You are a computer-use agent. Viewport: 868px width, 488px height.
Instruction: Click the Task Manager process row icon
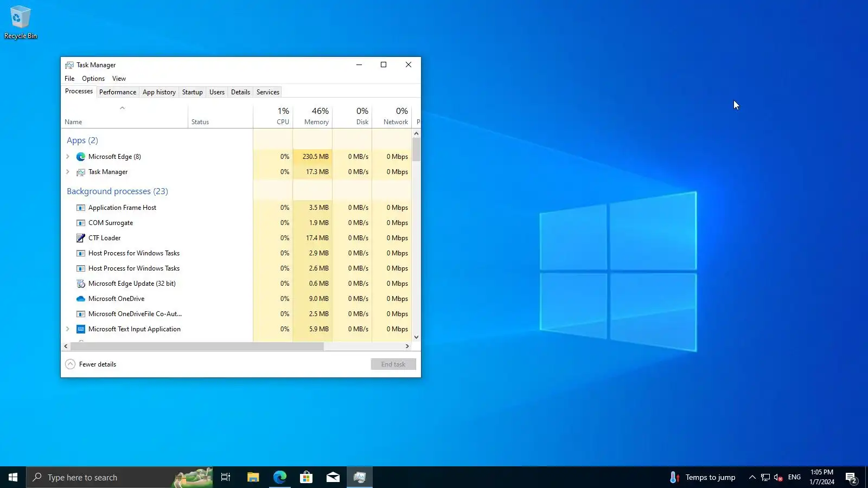pos(81,172)
